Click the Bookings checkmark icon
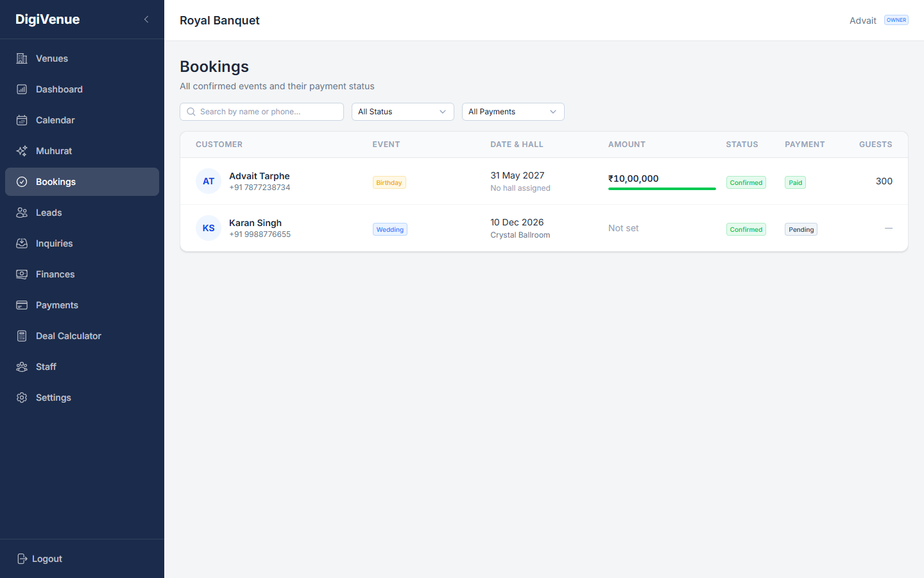The image size is (924, 578). (22, 182)
